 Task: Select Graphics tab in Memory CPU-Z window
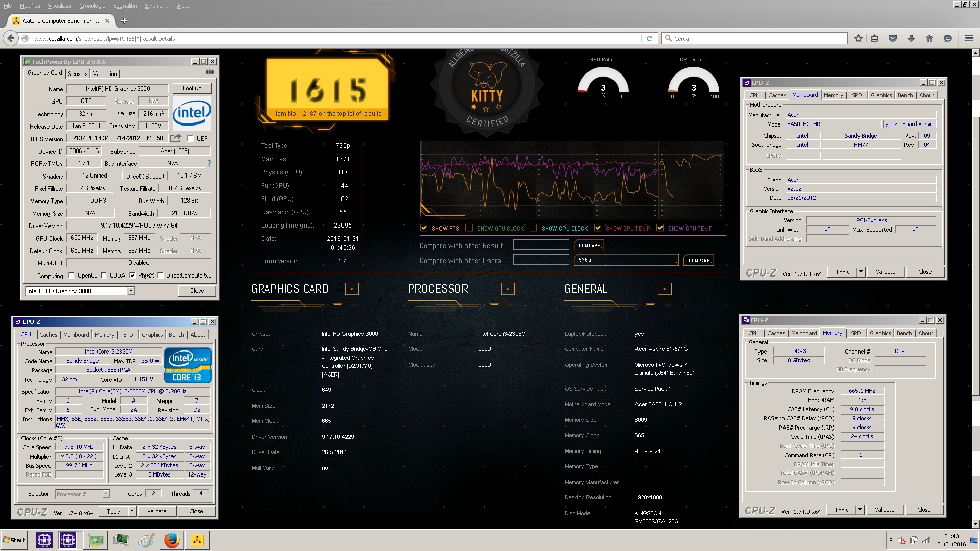(880, 333)
